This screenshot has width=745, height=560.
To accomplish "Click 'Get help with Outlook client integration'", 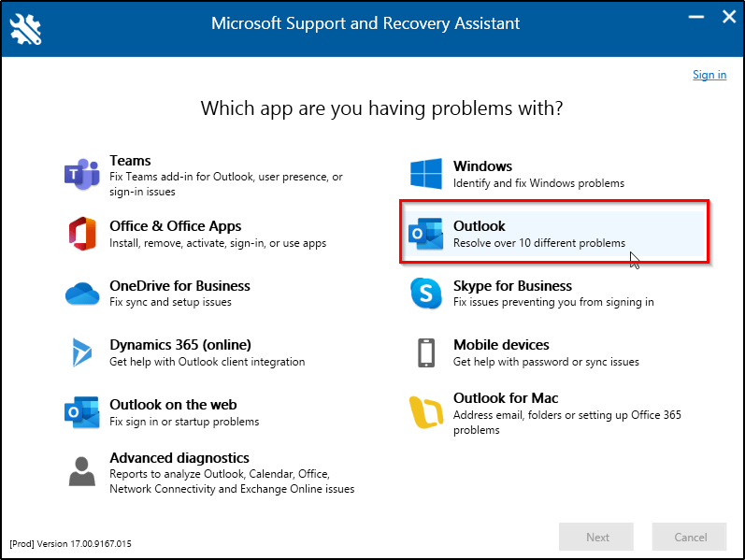I will [x=208, y=362].
